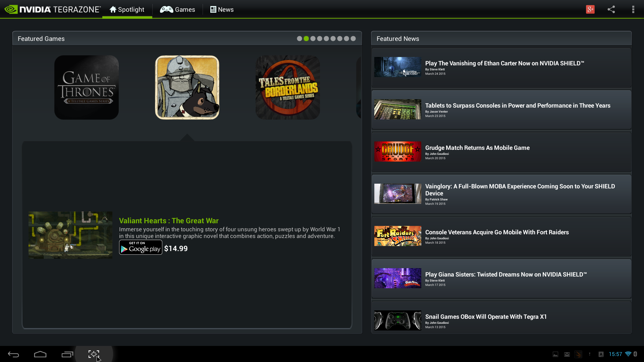Click the Grudge Match Sports thumbnail
Screen dimensions: 644x362
398,152
